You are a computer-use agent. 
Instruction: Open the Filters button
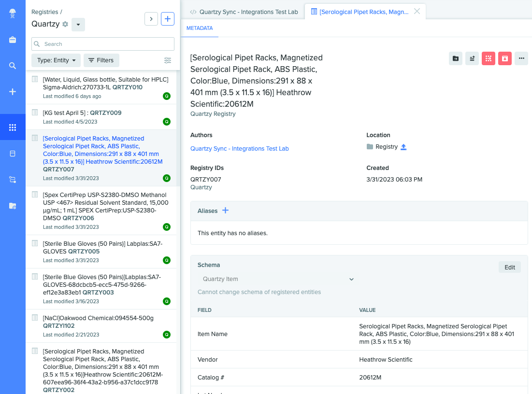tap(101, 60)
